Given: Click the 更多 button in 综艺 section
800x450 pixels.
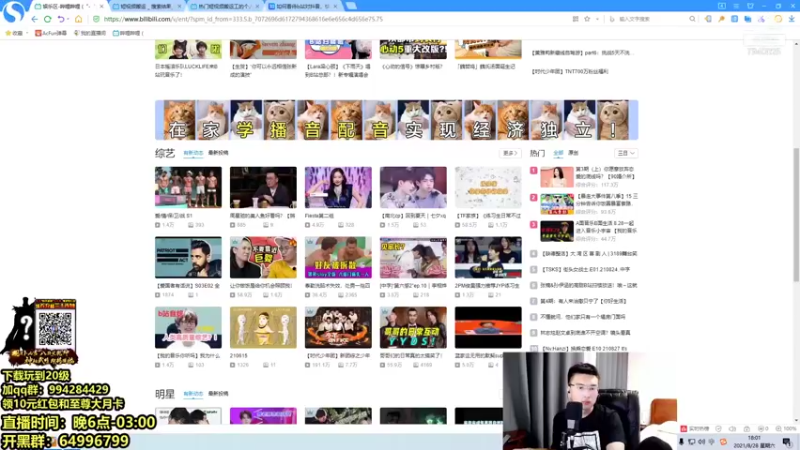Looking at the screenshot, I should point(510,153).
